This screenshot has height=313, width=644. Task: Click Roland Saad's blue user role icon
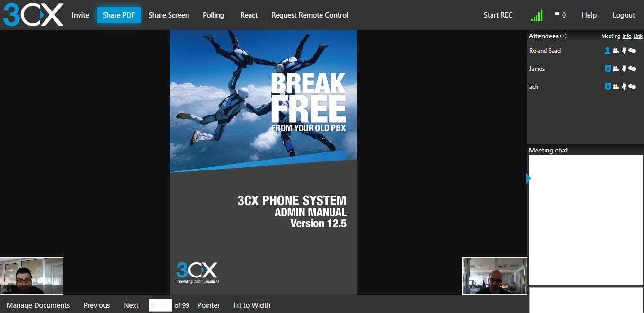608,51
